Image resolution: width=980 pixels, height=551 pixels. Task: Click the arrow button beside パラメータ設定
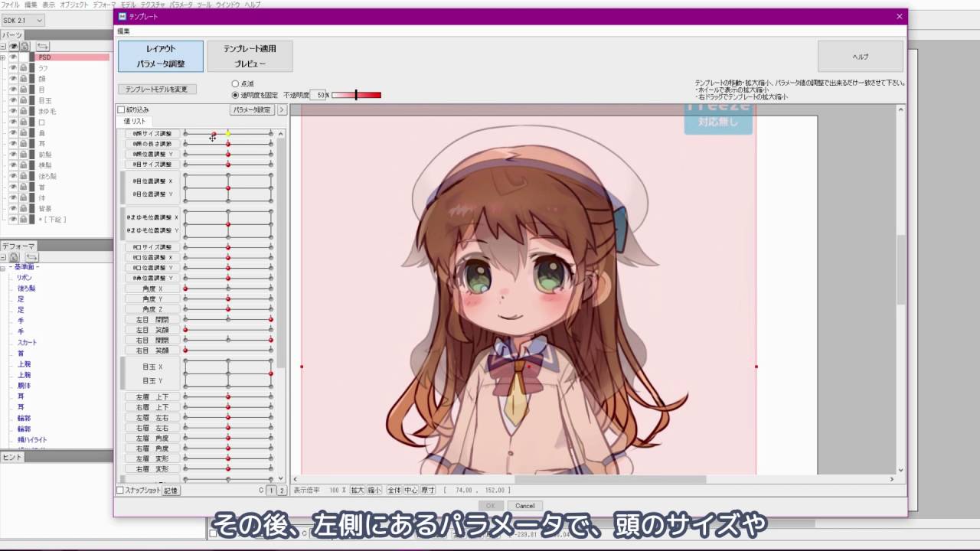281,110
